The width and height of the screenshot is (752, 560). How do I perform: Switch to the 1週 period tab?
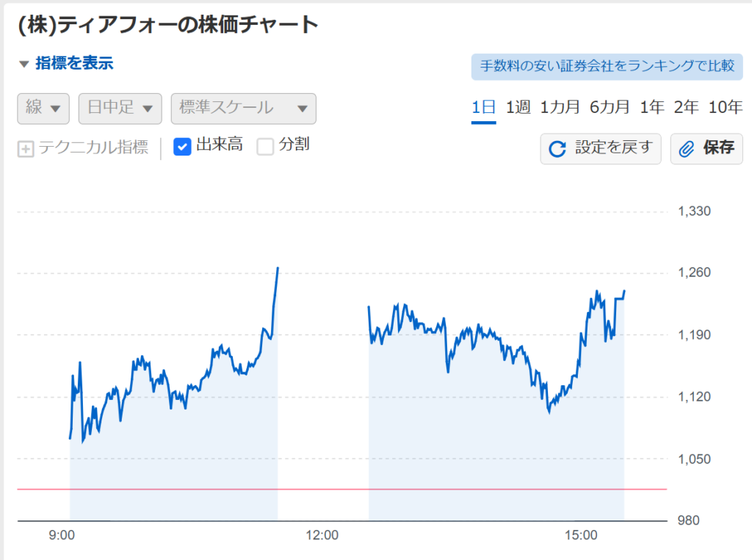click(x=518, y=107)
